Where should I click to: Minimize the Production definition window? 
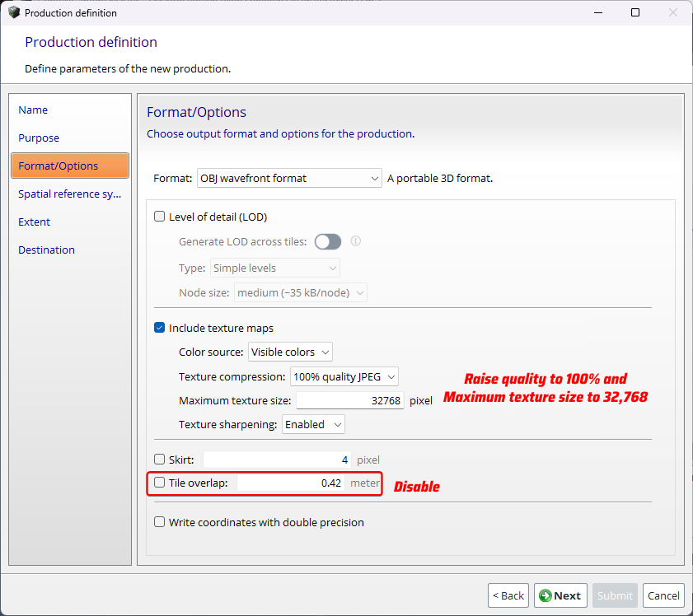coord(598,12)
